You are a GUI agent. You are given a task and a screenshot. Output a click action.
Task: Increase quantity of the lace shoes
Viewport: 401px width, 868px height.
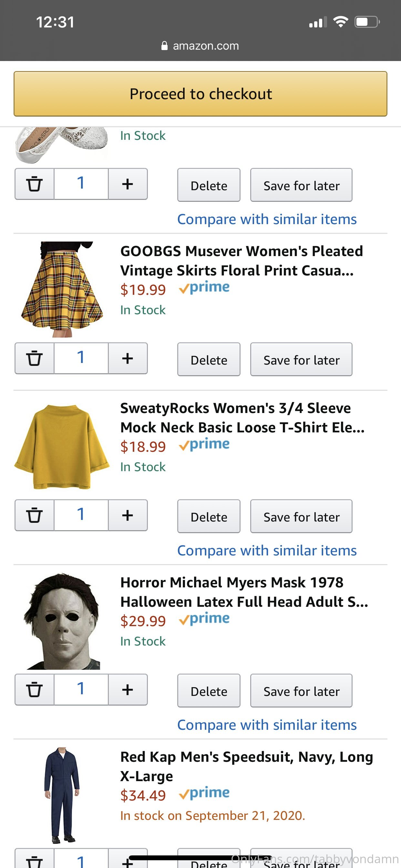point(128,184)
